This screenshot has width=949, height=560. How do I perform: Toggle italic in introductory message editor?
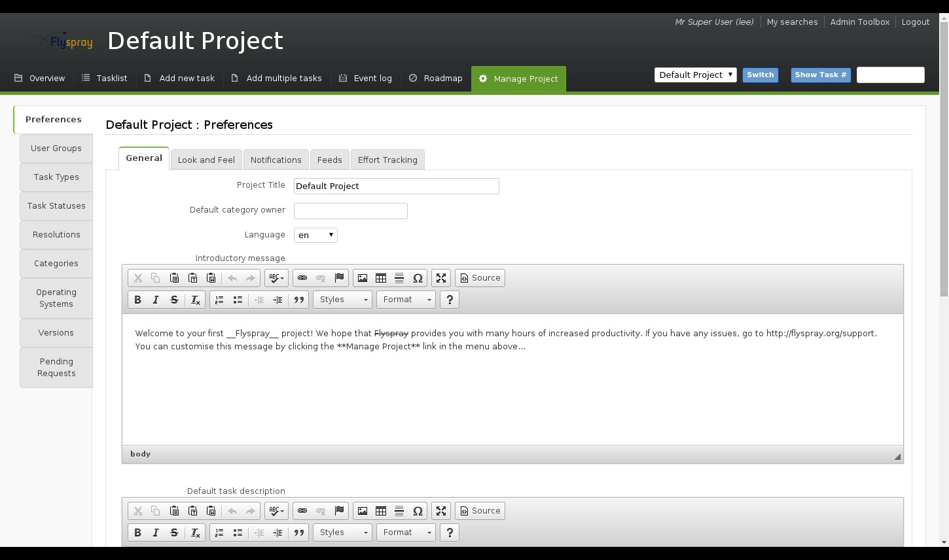[x=156, y=300]
